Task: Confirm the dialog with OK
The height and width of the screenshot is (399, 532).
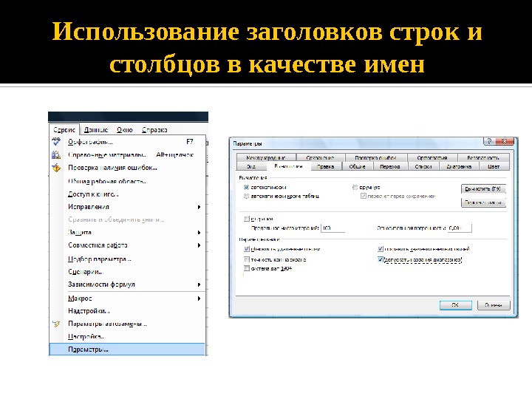Action: (455, 305)
